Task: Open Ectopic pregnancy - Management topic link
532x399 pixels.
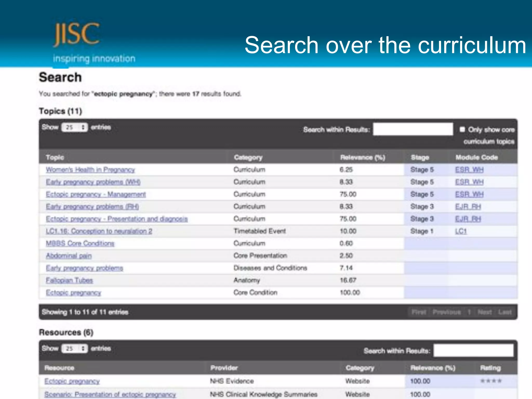Action: [x=96, y=194]
